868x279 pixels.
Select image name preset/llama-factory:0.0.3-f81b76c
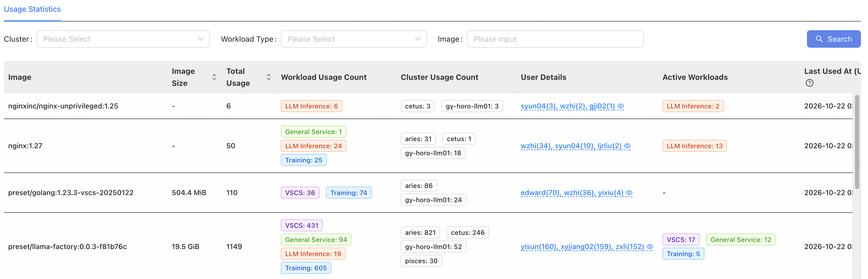click(x=67, y=247)
